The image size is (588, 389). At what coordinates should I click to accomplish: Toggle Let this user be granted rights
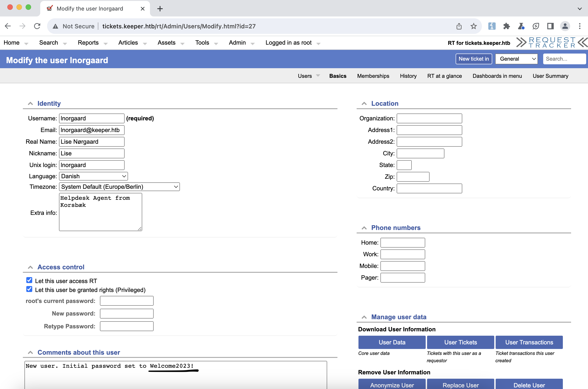29,289
